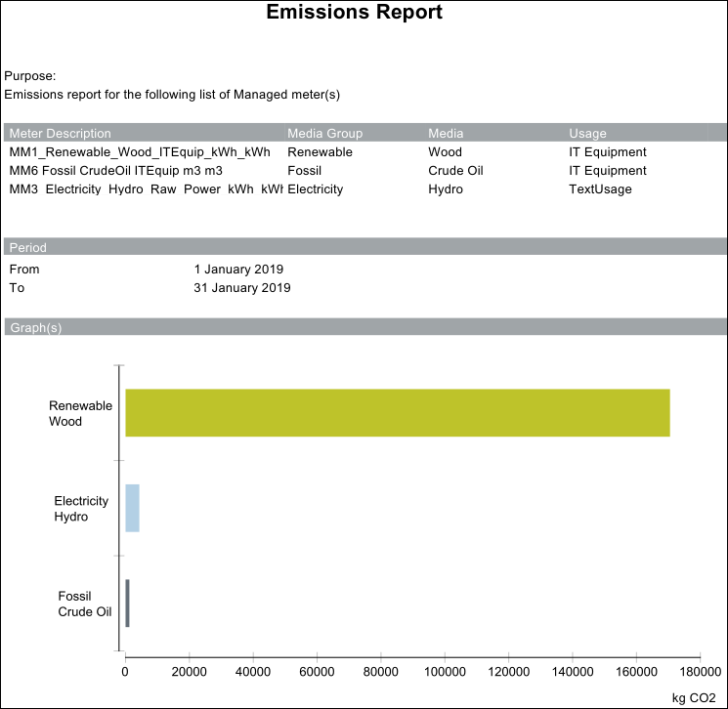
Task: Select the From date 1 January 2019
Action: [x=238, y=270]
